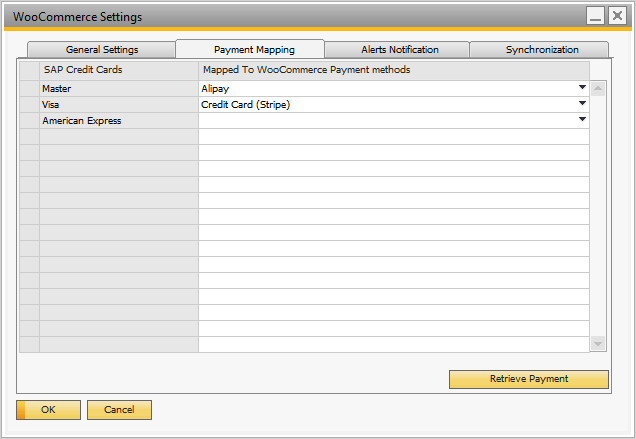Click the Alipay payment method field
This screenshot has width=636, height=439.
coord(385,88)
